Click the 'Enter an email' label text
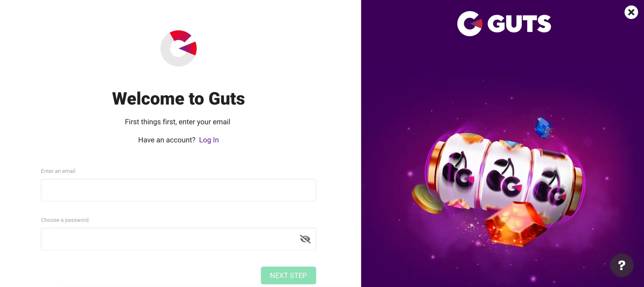The image size is (644, 287). pyautogui.click(x=58, y=171)
